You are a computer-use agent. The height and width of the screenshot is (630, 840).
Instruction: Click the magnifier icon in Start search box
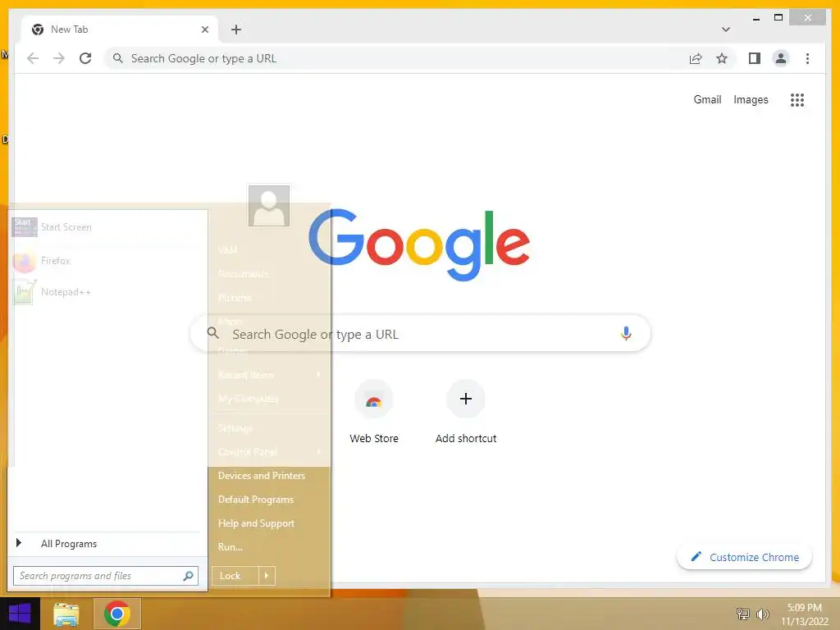(x=188, y=576)
